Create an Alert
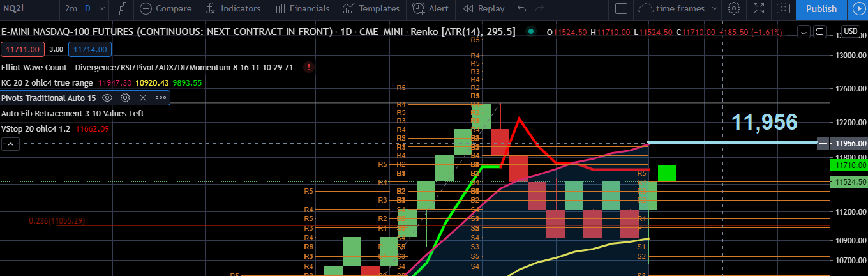Screen dimensions: 868x276 pyautogui.click(x=431, y=9)
